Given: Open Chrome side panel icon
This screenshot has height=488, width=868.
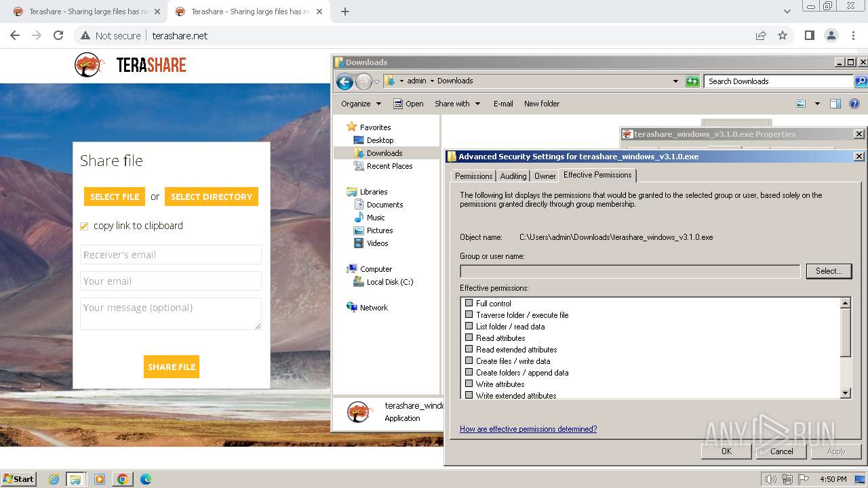Looking at the screenshot, I should (x=809, y=35).
